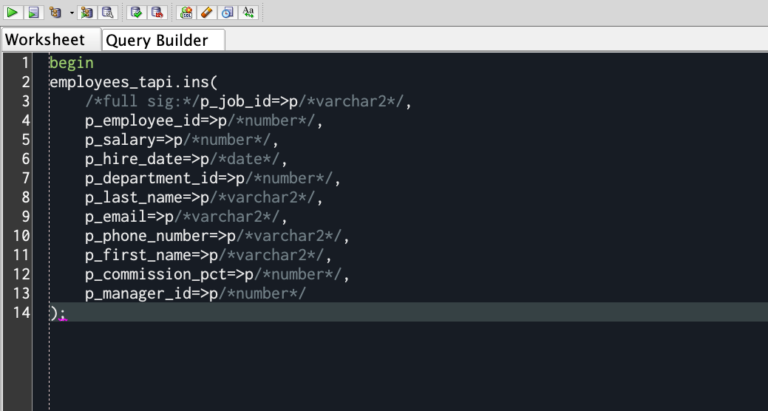The image size is (768, 411).
Task: Click the Commit icon
Action: pyautogui.click(x=136, y=12)
